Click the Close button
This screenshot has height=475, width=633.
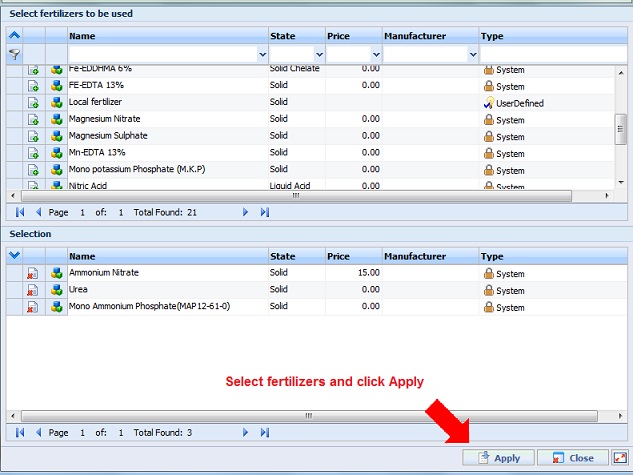pyautogui.click(x=572, y=458)
